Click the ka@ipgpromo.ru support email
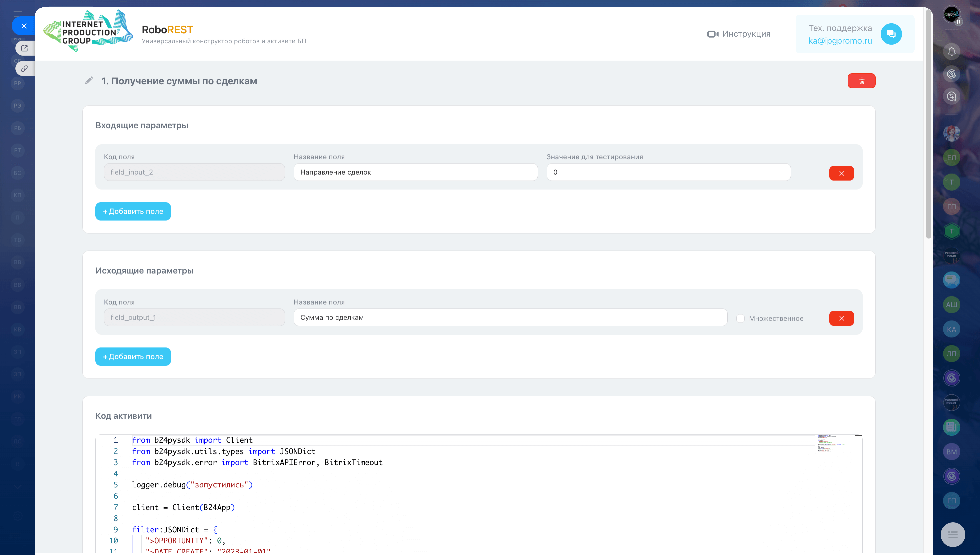The height and width of the screenshot is (555, 980). point(840,41)
